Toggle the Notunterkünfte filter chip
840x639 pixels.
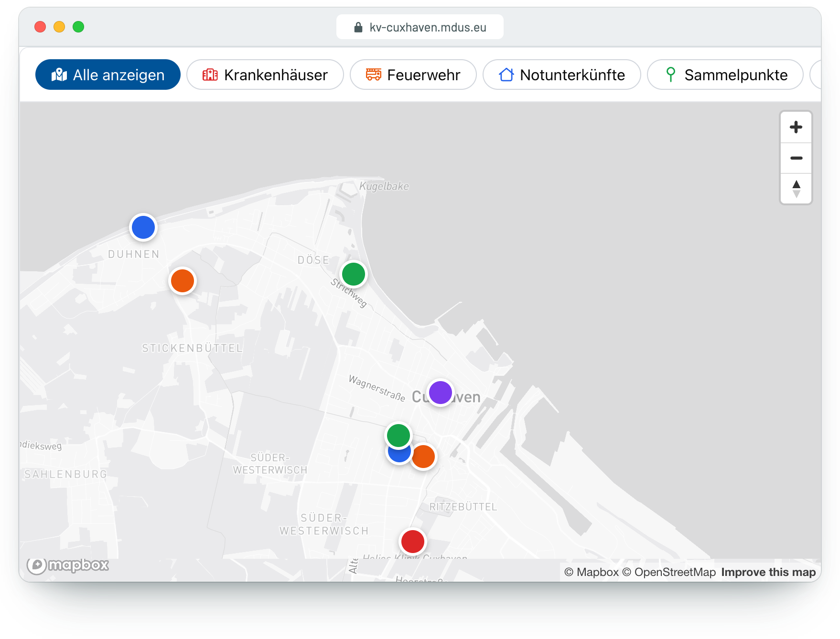562,75
